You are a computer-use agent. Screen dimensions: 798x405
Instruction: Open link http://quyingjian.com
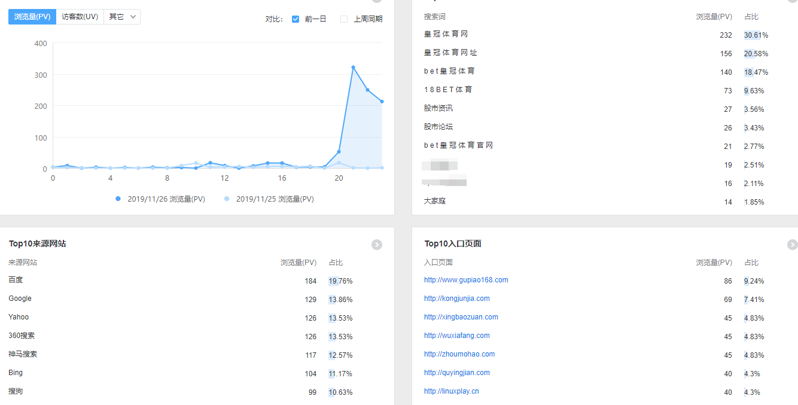[457, 373]
